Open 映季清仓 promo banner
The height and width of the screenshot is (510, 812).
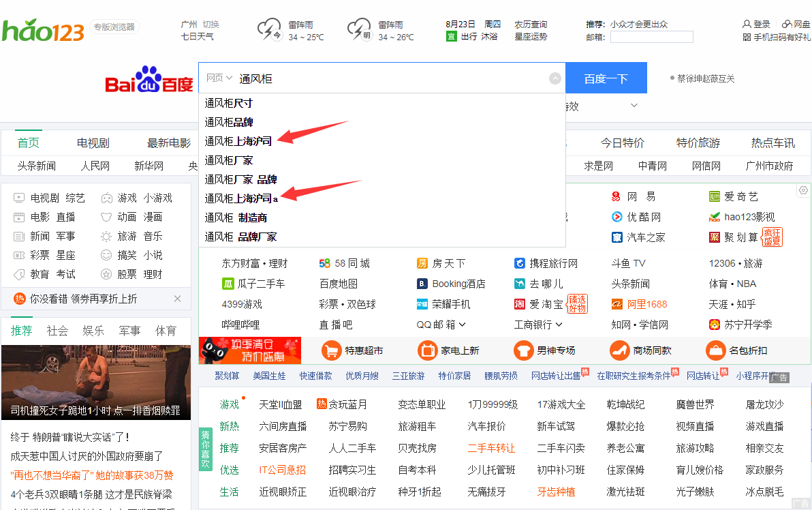point(249,350)
